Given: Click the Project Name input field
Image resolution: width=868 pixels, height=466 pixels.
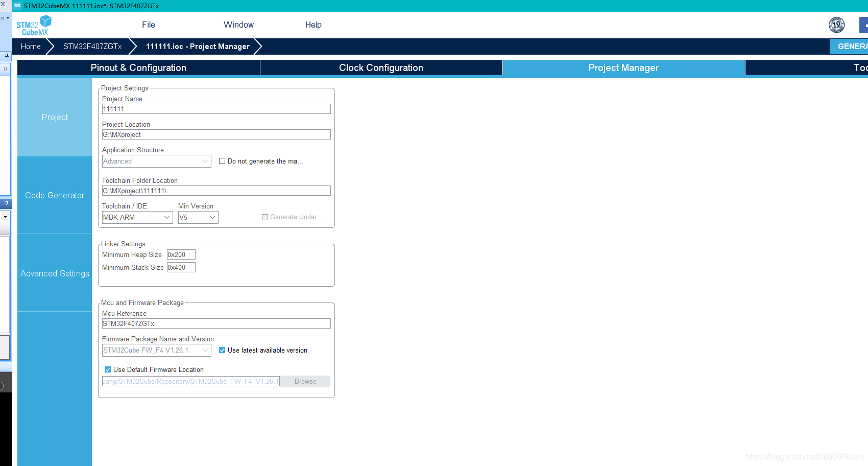Looking at the screenshot, I should point(216,109).
